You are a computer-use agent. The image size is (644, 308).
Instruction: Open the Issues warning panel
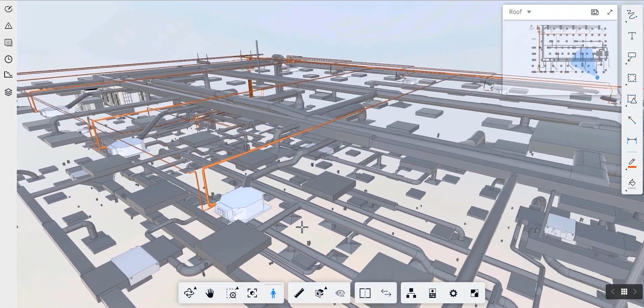point(9,26)
